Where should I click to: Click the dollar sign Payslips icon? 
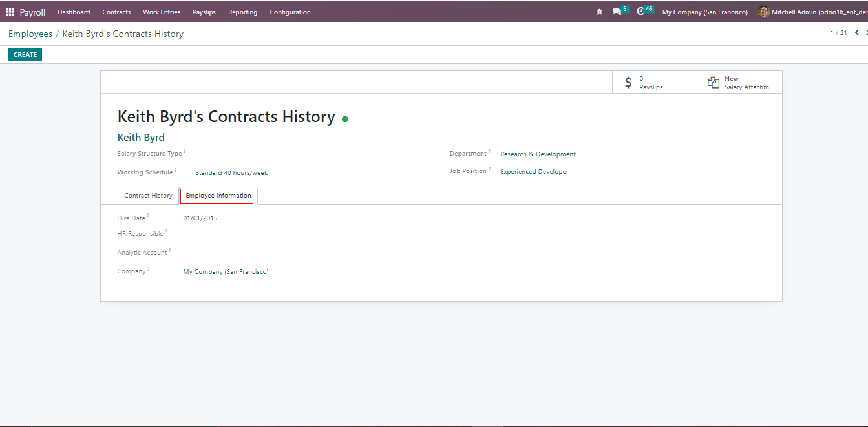click(628, 83)
